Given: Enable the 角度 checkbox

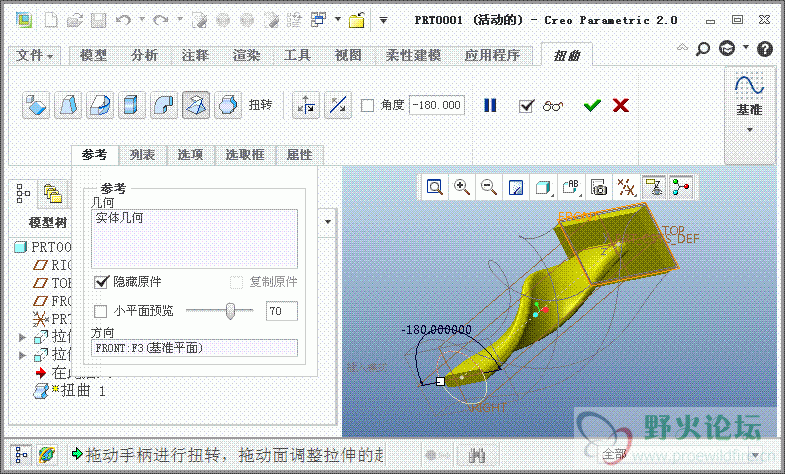Looking at the screenshot, I should click(367, 105).
